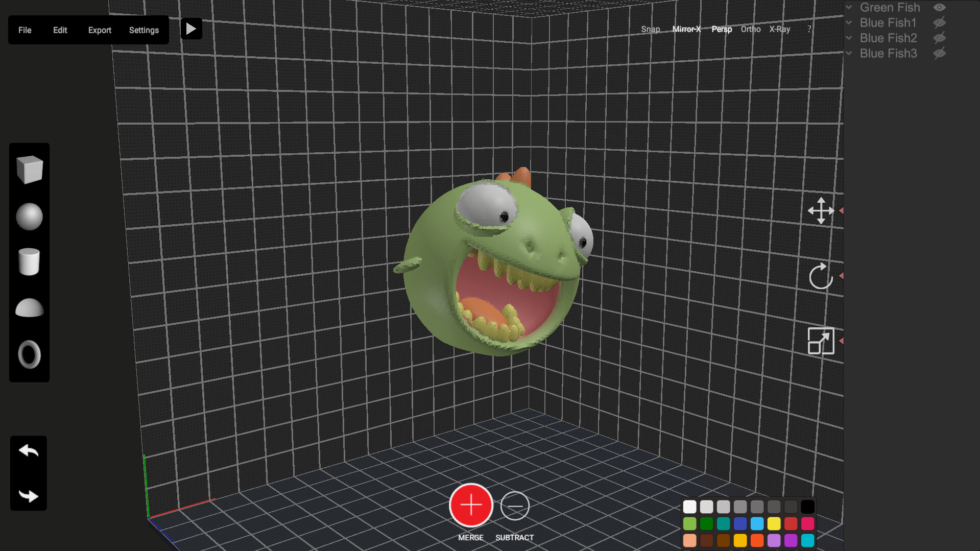Collapse the Blue Fish1 tree entry
This screenshot has width=980, height=551.
849,22
